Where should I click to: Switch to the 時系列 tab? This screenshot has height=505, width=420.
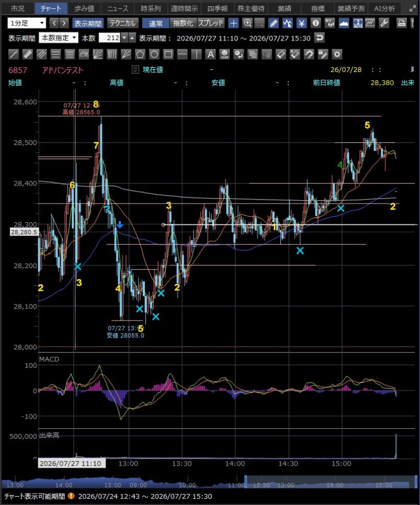point(151,8)
